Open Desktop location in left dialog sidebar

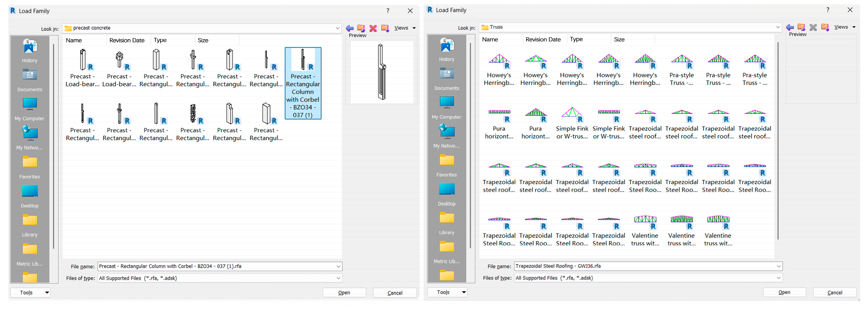coord(30,196)
